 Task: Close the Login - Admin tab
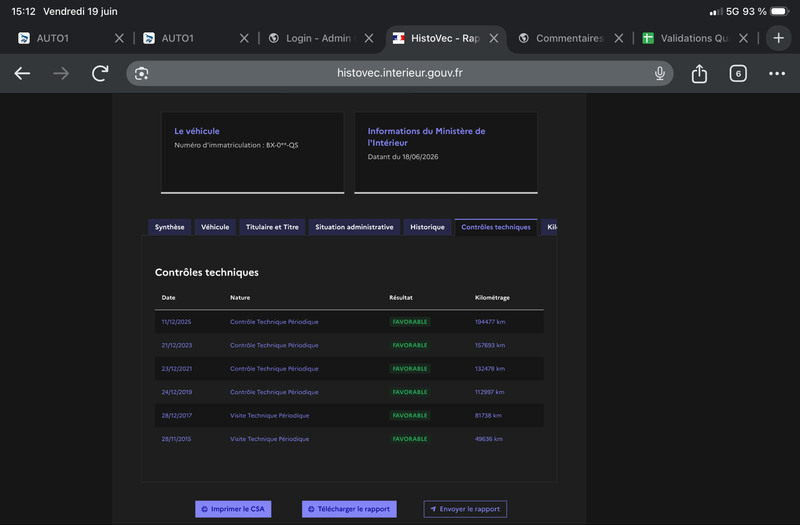(x=369, y=38)
